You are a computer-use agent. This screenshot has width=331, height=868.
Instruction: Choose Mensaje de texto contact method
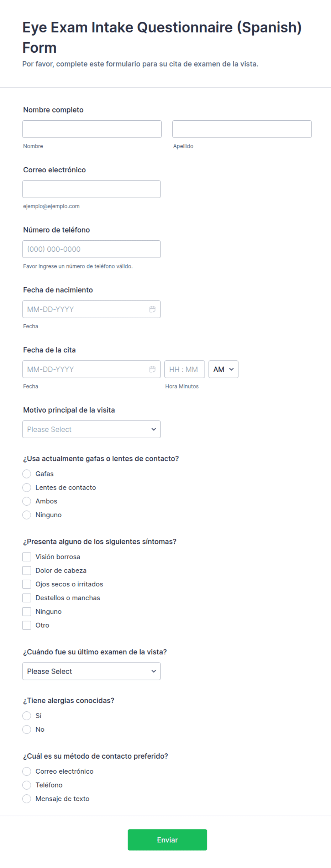point(27,799)
